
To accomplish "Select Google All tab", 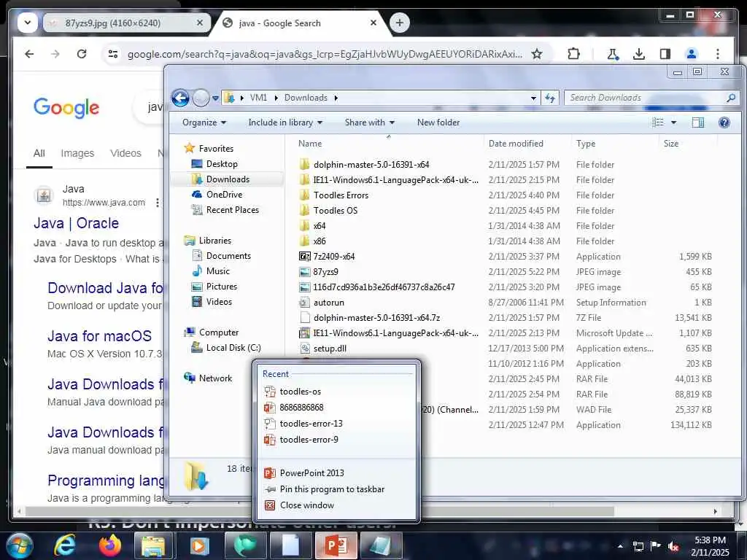I will (39, 153).
